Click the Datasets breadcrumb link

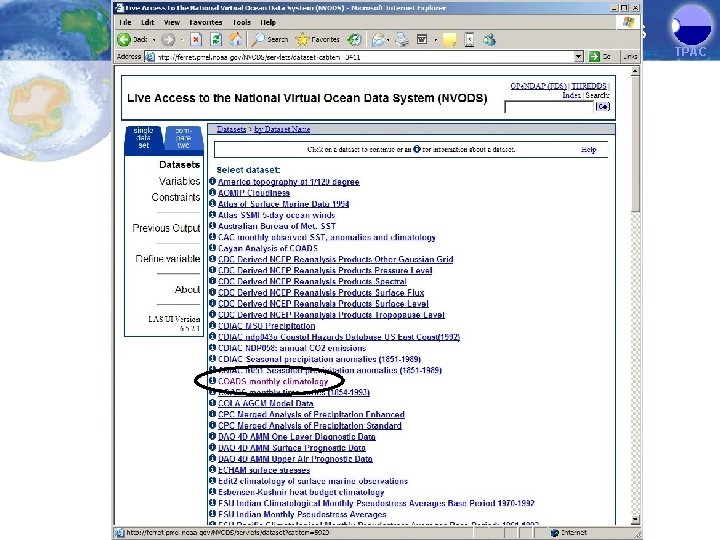[x=231, y=129]
